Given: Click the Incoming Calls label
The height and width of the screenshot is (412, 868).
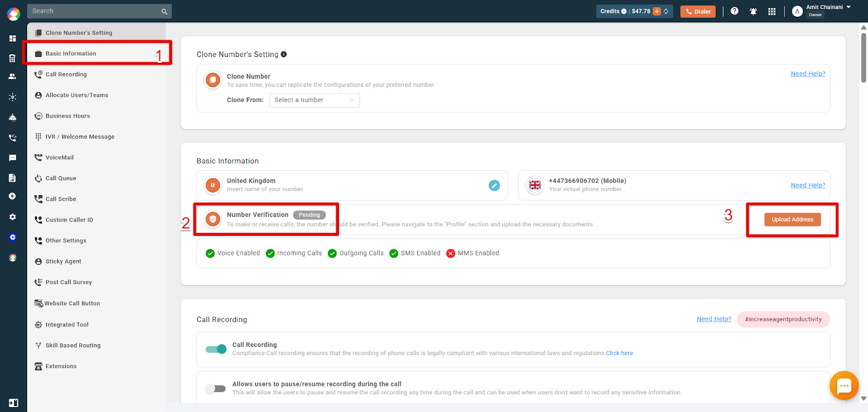Looking at the screenshot, I should 299,253.
